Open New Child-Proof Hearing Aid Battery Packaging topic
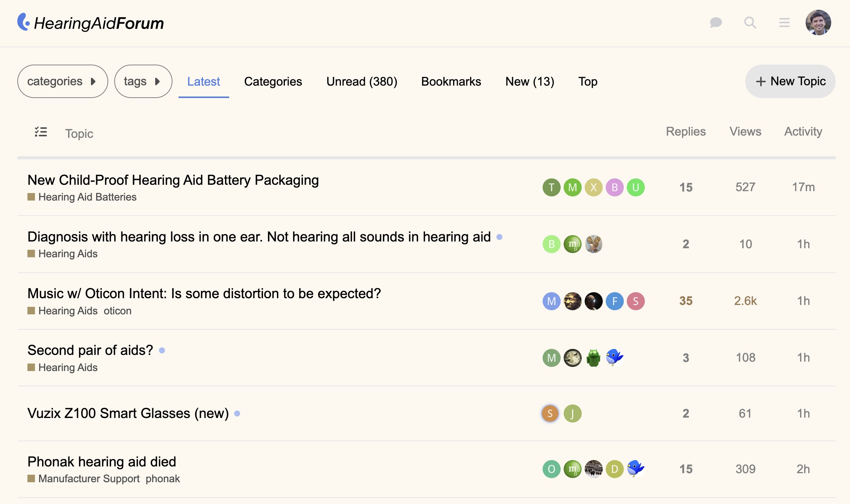The width and height of the screenshot is (850, 504). click(x=173, y=180)
